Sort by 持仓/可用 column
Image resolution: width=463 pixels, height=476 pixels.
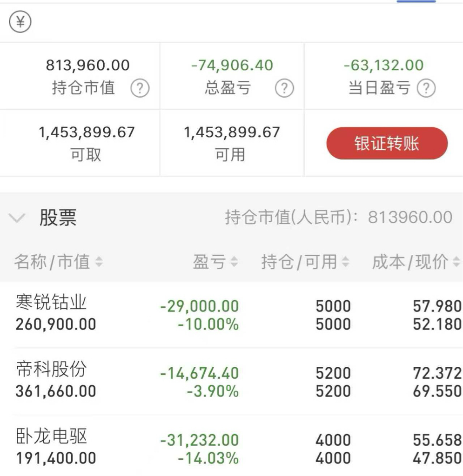pos(345,263)
